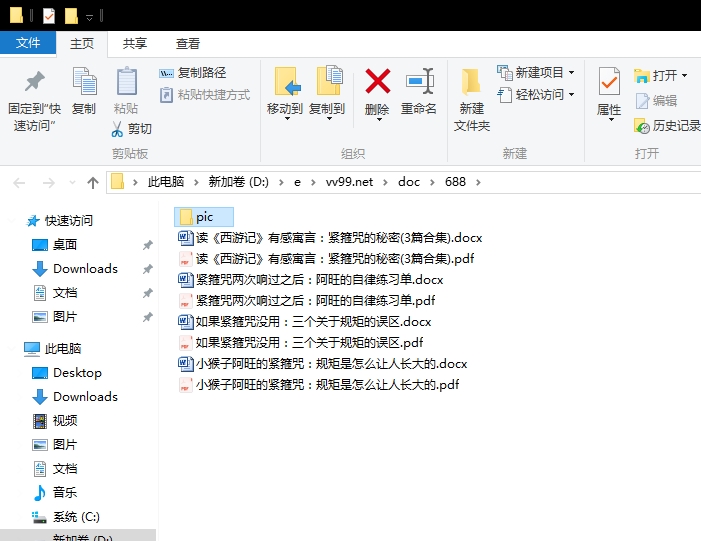Click Paste shortcut option
Viewport: 701px width, 541px height.
pyautogui.click(x=205, y=95)
